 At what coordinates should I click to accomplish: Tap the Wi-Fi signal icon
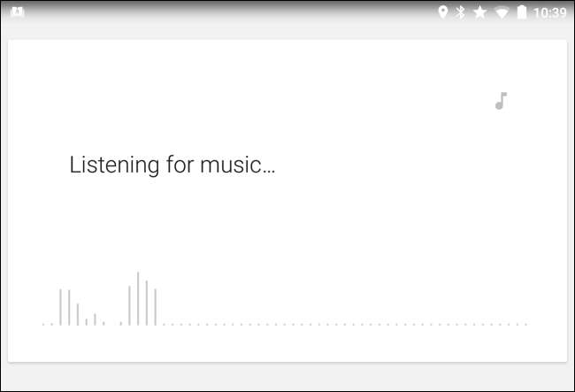tap(502, 12)
